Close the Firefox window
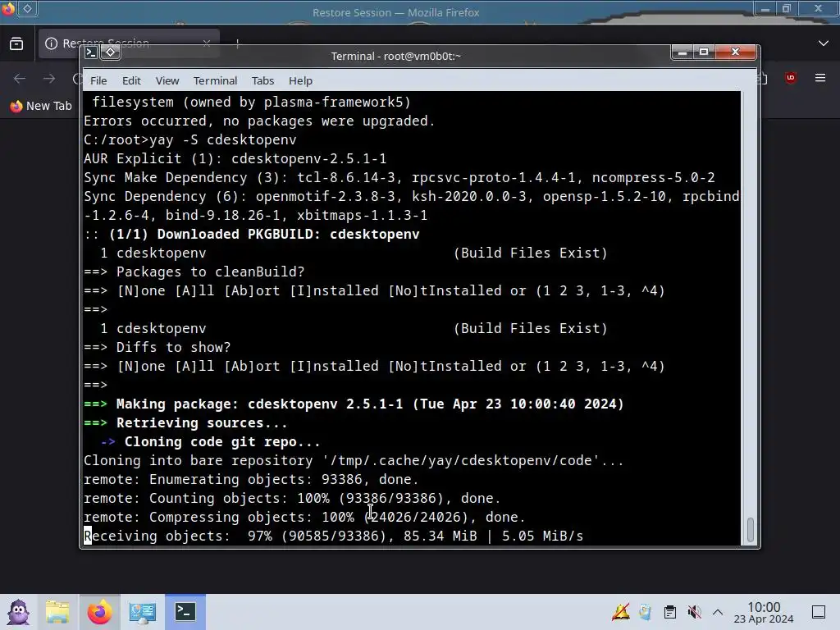This screenshot has height=630, width=840. (x=818, y=9)
